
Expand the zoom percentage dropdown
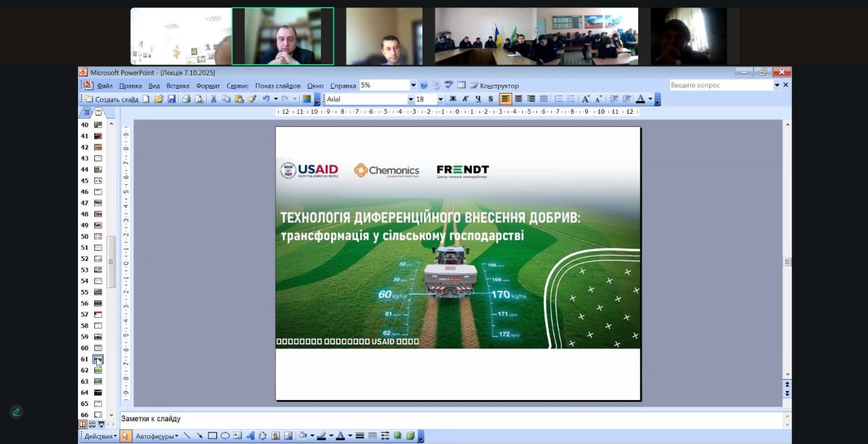[x=413, y=85]
